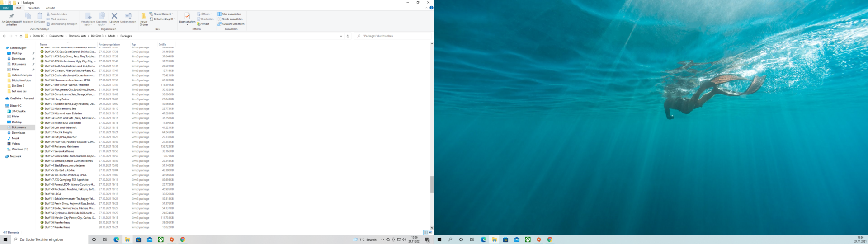Open the Datei menu tab
The height and width of the screenshot is (244, 868).
tap(6, 8)
